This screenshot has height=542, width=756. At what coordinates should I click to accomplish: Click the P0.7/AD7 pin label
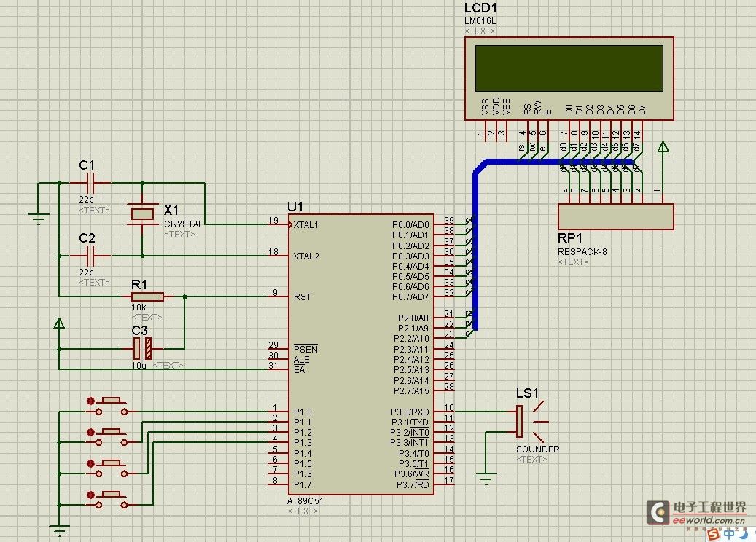(x=410, y=296)
